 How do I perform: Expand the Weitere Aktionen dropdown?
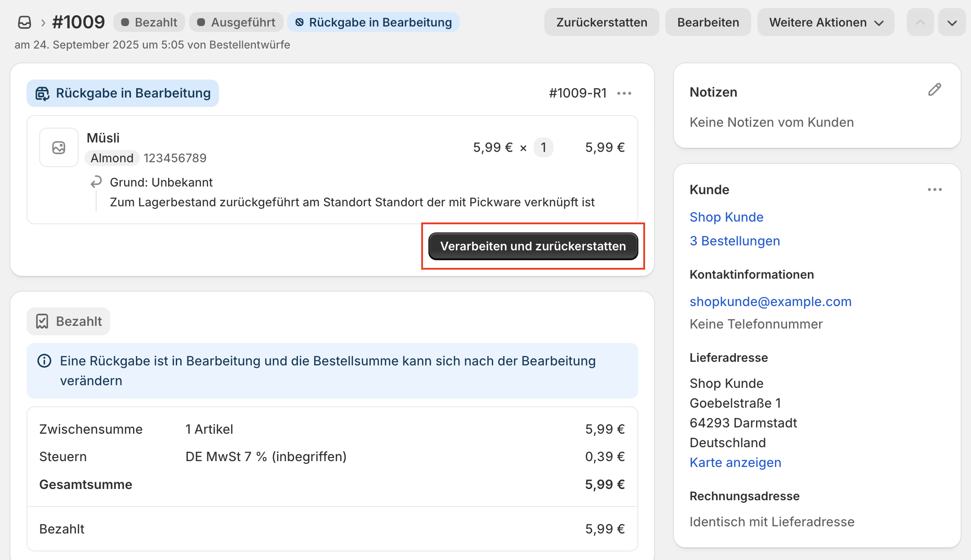(826, 22)
